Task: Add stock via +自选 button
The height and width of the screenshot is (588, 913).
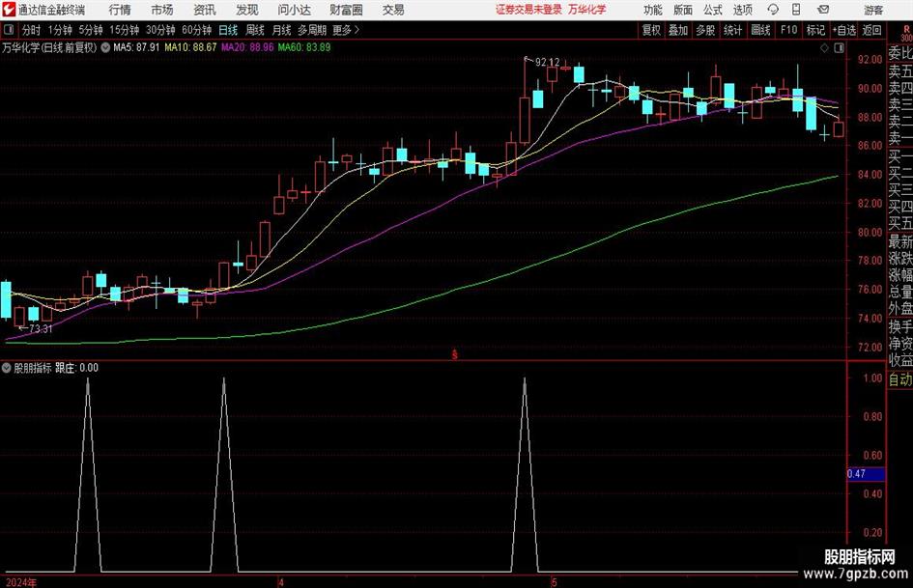Action: 844,30
